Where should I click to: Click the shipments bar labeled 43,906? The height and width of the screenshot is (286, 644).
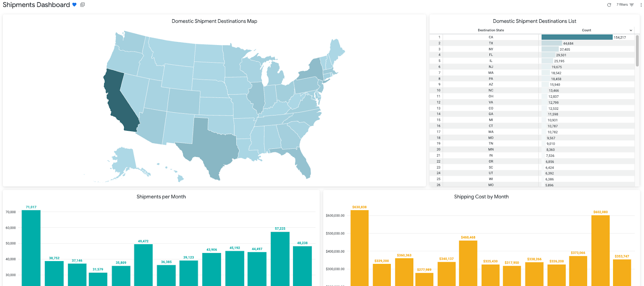[212, 270]
